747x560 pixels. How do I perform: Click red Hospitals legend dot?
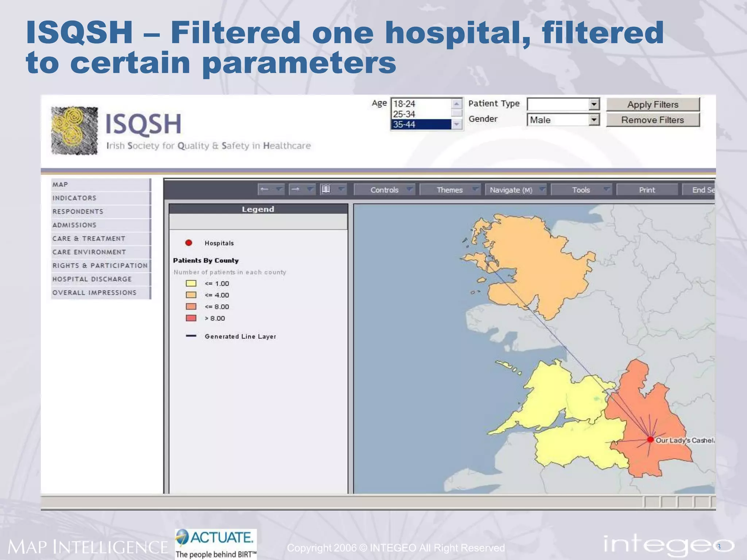pyautogui.click(x=189, y=243)
